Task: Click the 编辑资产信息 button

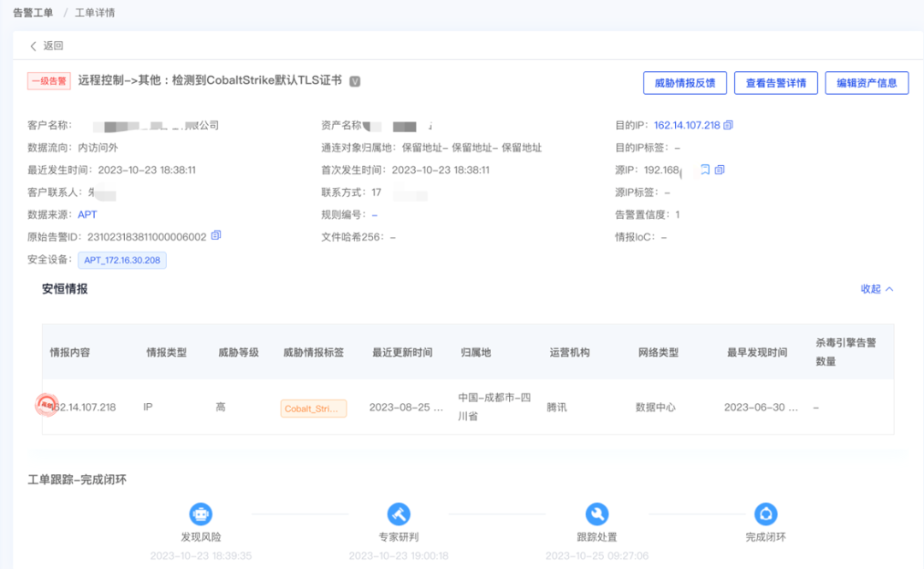Action: click(x=867, y=83)
